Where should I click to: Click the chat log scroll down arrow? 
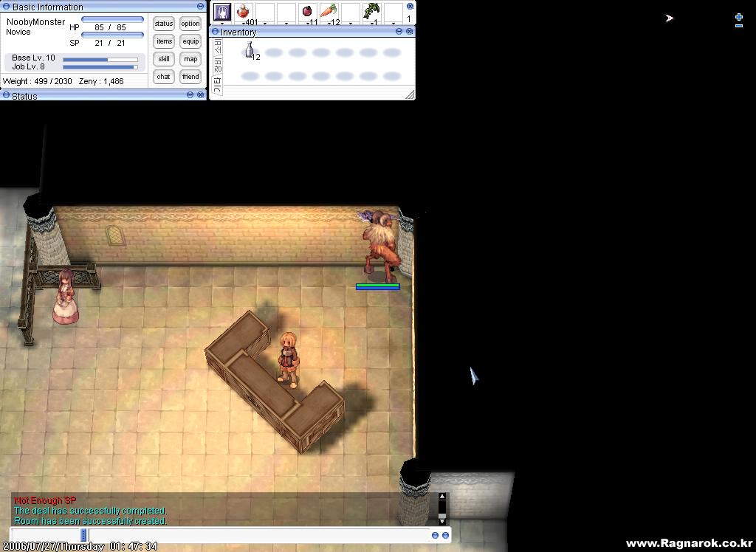441,521
